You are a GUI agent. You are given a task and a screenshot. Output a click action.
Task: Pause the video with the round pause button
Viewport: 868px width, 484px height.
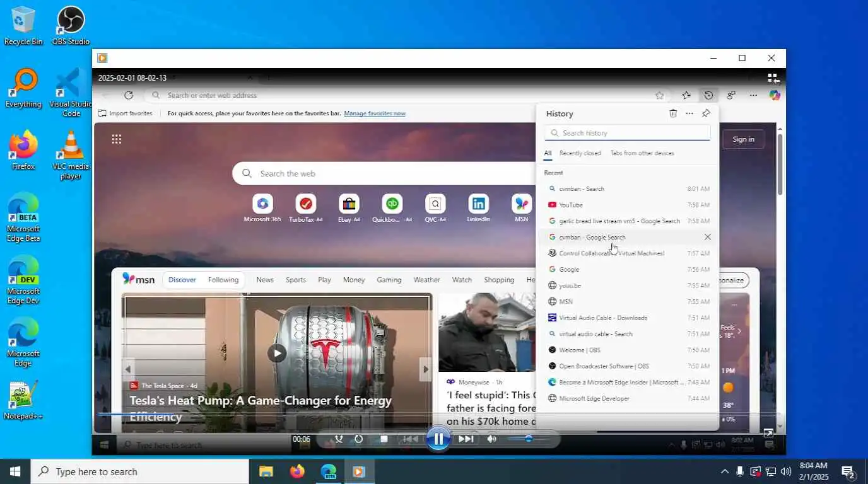(x=438, y=439)
